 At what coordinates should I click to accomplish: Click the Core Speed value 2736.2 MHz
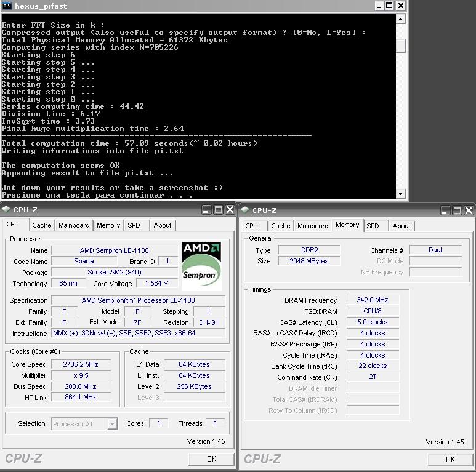pyautogui.click(x=81, y=364)
